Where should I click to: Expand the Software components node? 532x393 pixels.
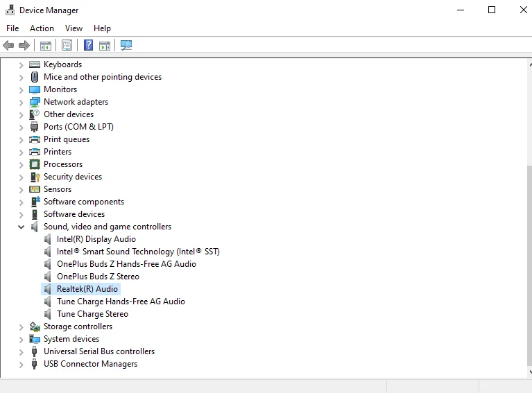tap(21, 202)
